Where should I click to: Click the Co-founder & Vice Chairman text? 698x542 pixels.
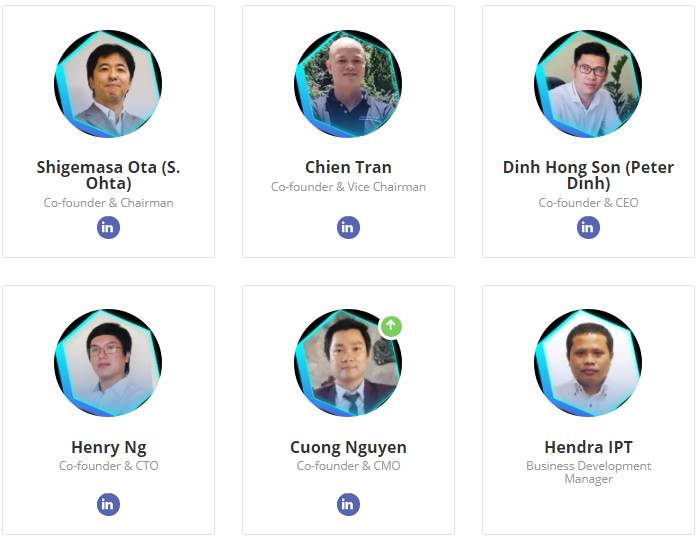point(348,187)
